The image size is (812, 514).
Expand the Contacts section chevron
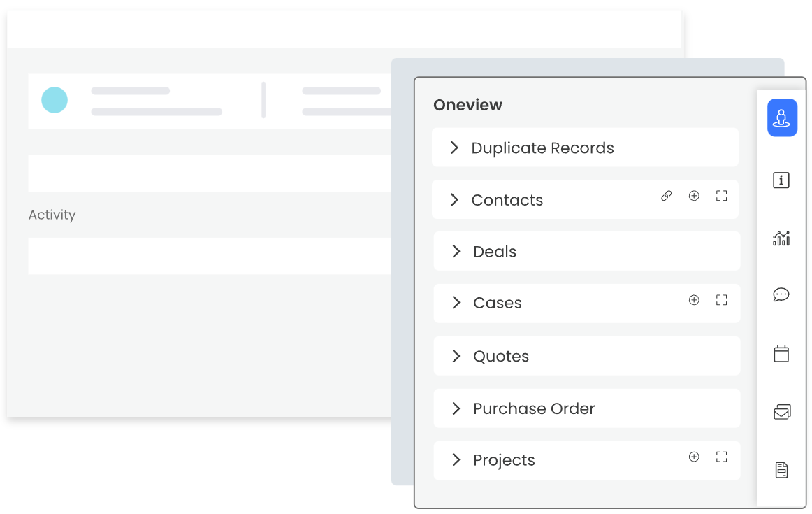point(454,199)
